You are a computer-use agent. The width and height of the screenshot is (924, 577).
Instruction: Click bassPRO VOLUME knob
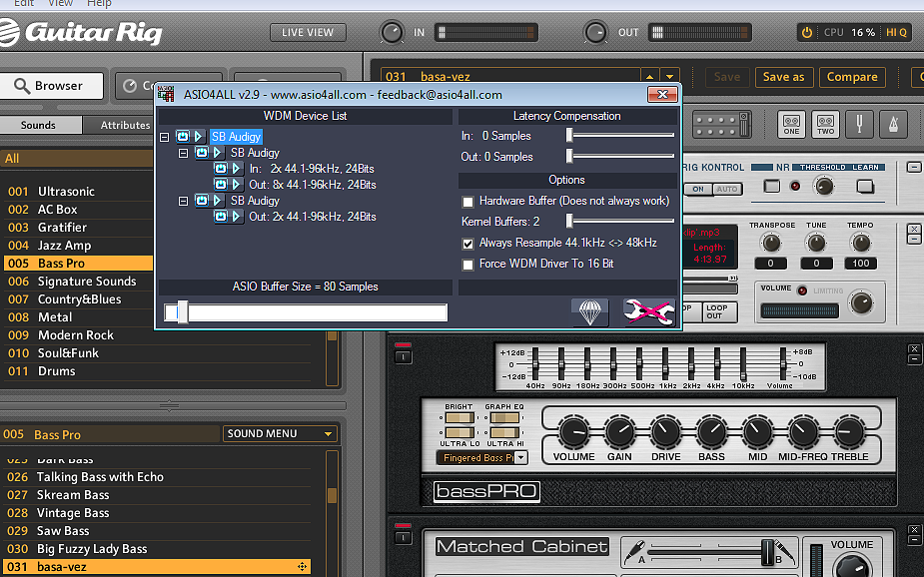point(573,432)
